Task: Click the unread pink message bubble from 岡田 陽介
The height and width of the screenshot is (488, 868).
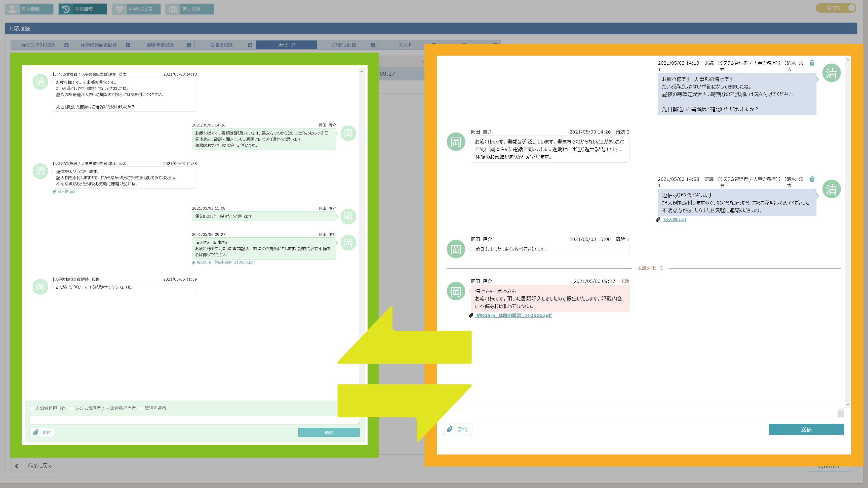Action: (x=550, y=299)
